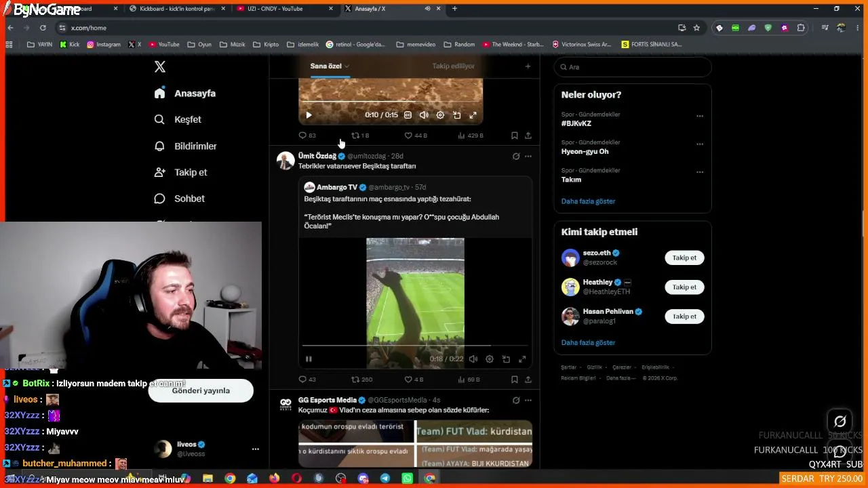Screen dimensions: 868x488
Task: Open more options on GG Esports Media post
Action: 528,400
